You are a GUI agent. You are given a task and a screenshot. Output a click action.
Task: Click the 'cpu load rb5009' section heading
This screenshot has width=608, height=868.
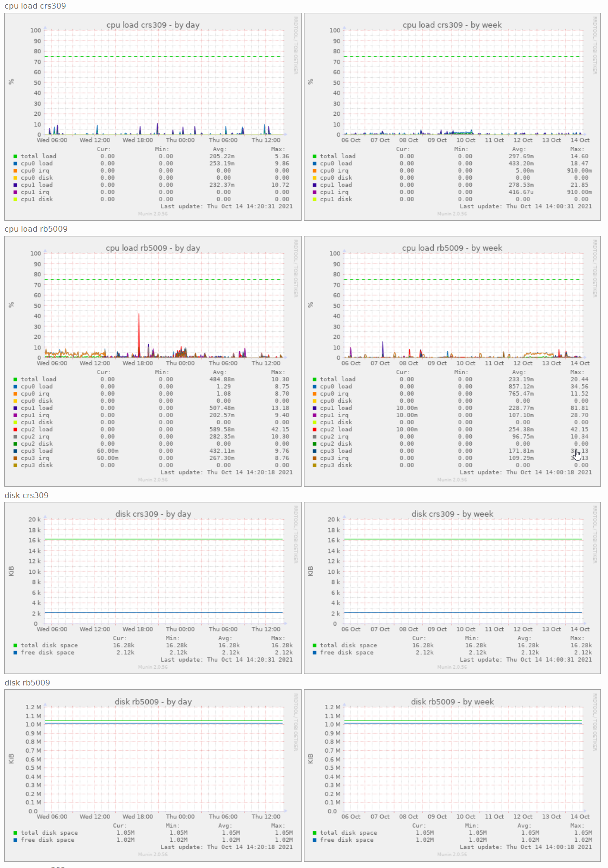[36, 229]
